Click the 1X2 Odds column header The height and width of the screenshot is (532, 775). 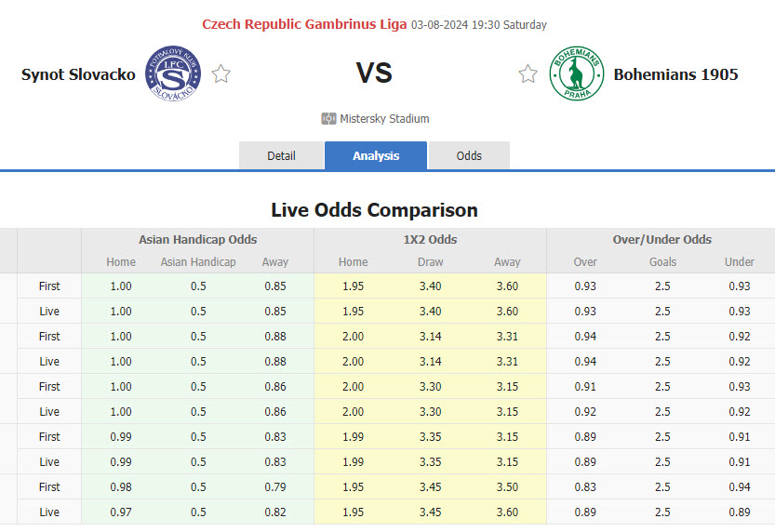tap(430, 239)
